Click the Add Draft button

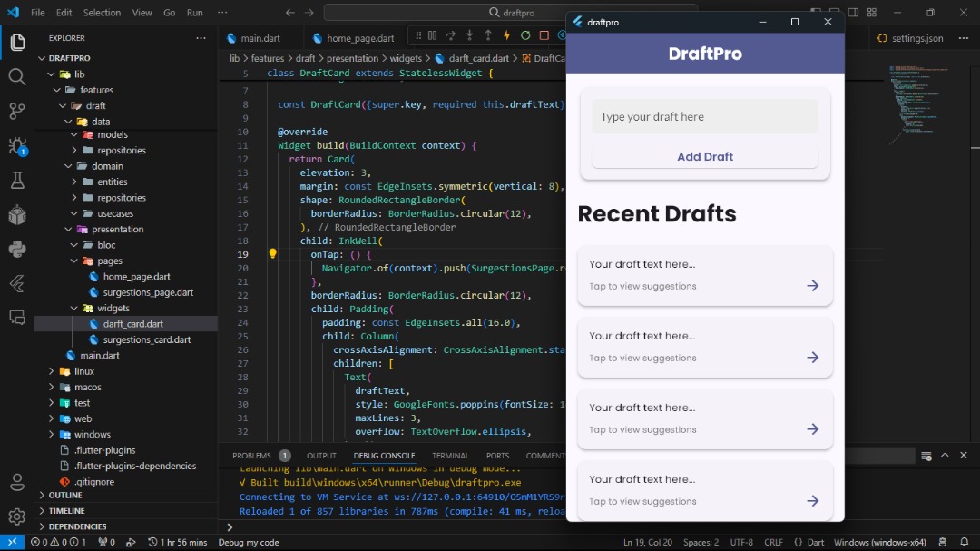[x=705, y=157]
